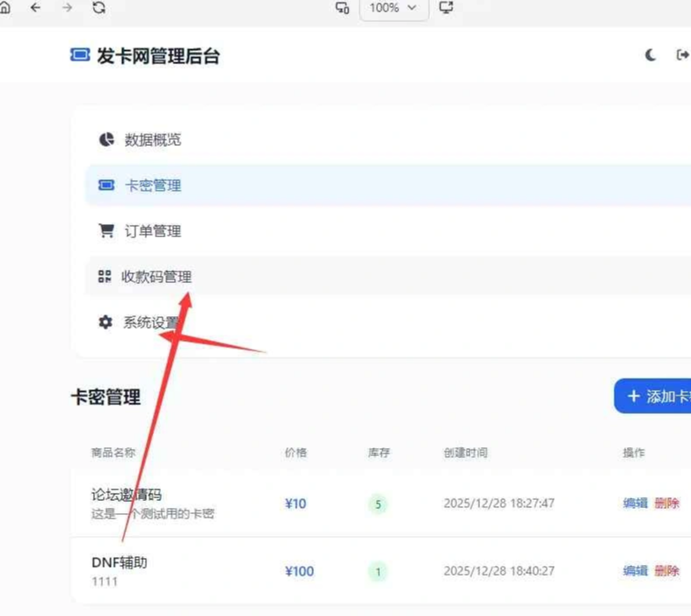The width and height of the screenshot is (691, 616).
Task: Click the stock badge showing 1
Action: click(378, 572)
